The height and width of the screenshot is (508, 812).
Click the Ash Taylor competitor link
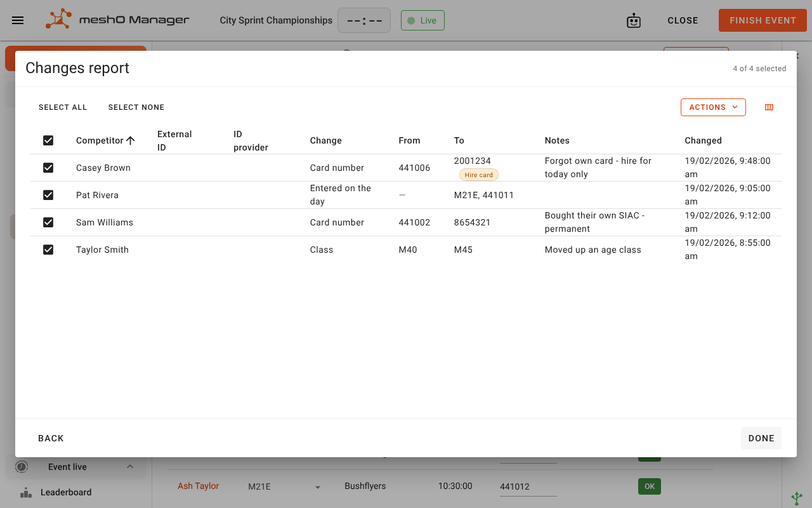pyautogui.click(x=198, y=486)
